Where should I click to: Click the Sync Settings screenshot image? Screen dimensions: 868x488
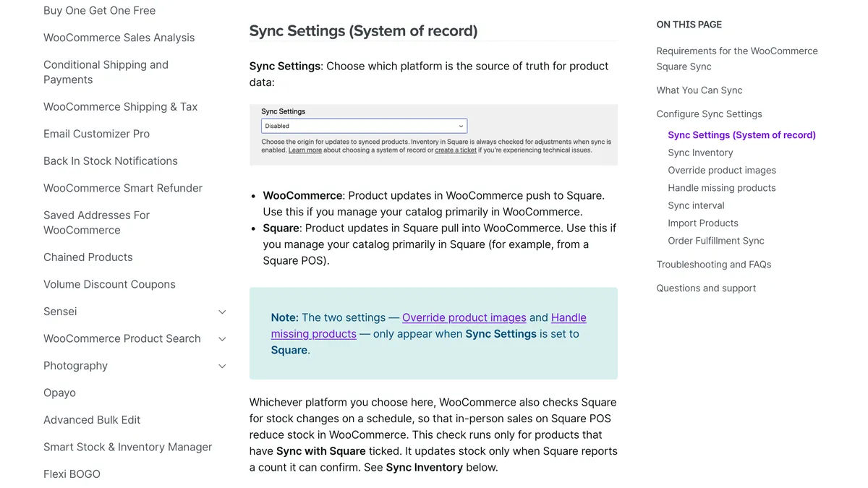tap(433, 134)
